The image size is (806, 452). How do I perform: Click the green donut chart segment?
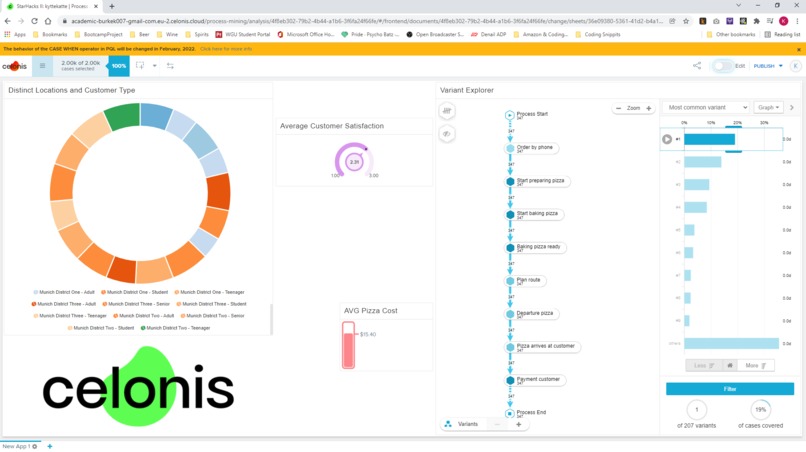pyautogui.click(x=123, y=116)
